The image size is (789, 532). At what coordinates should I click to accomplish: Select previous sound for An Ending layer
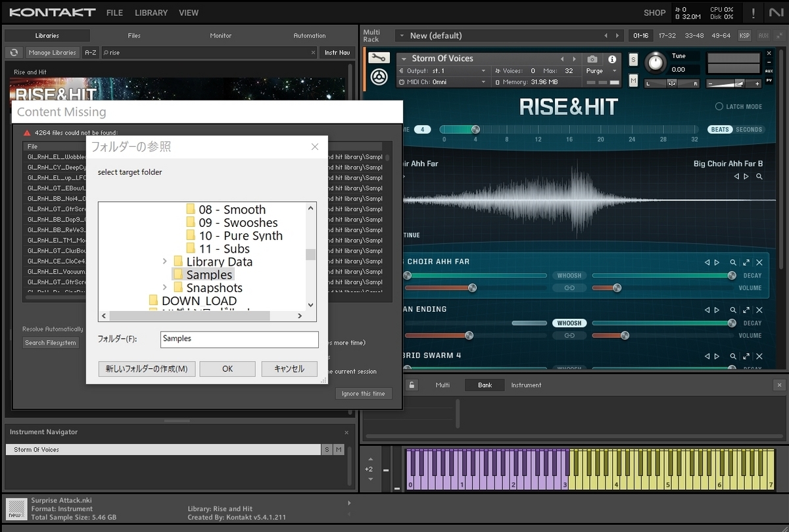click(707, 310)
